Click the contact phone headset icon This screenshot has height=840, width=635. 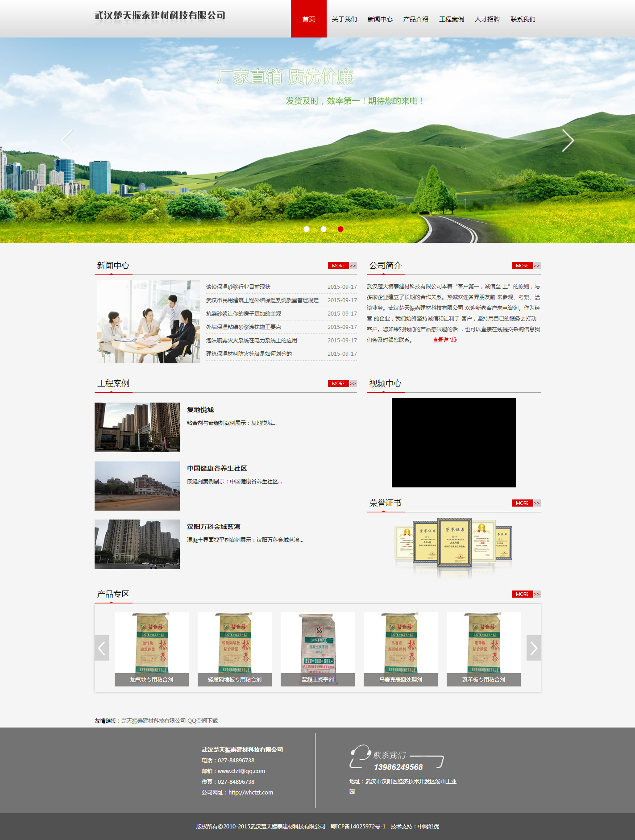tap(360, 756)
